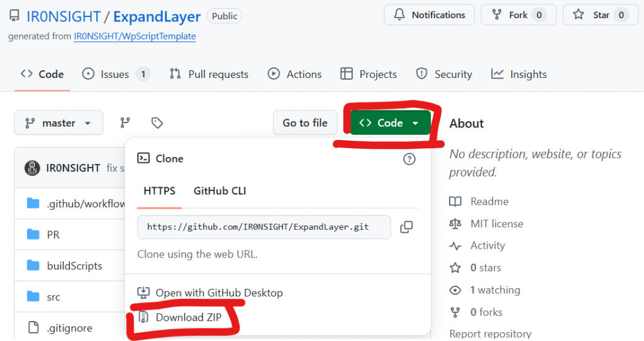Viewport: 644px width, 341px height.
Task: Switch to the GitHub CLI clone tab
Action: pos(219,191)
